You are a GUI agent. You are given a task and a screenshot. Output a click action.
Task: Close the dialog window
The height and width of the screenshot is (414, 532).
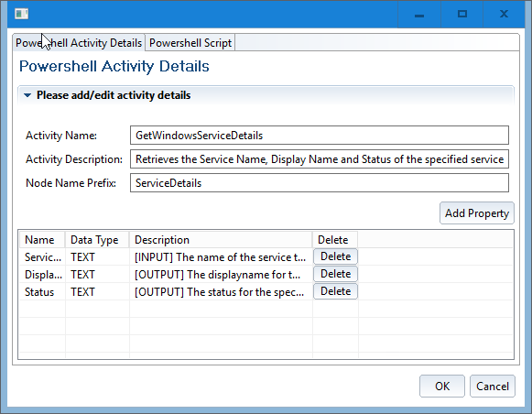coord(504,15)
